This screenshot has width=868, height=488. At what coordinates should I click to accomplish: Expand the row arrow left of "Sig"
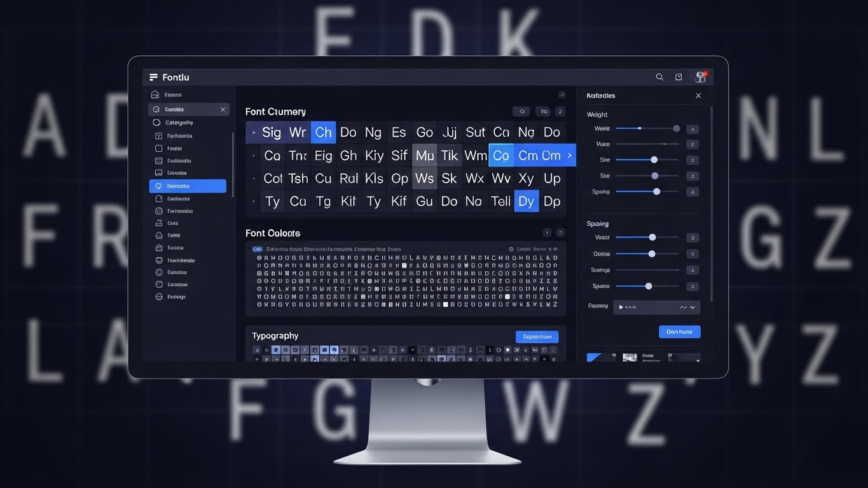pos(254,133)
